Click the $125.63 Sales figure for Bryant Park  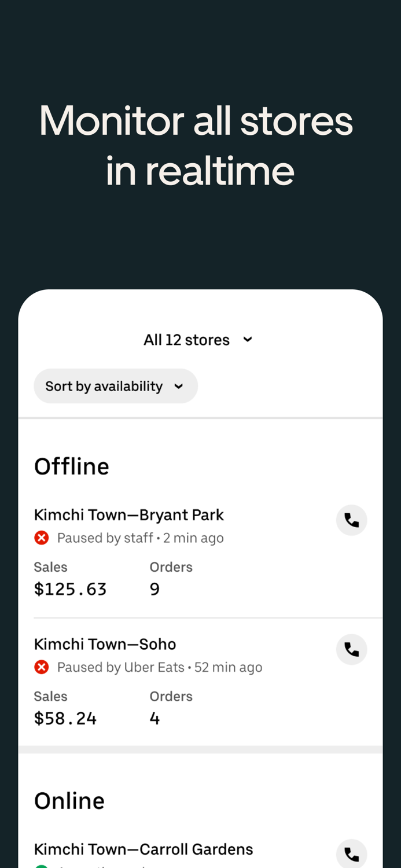click(x=70, y=589)
